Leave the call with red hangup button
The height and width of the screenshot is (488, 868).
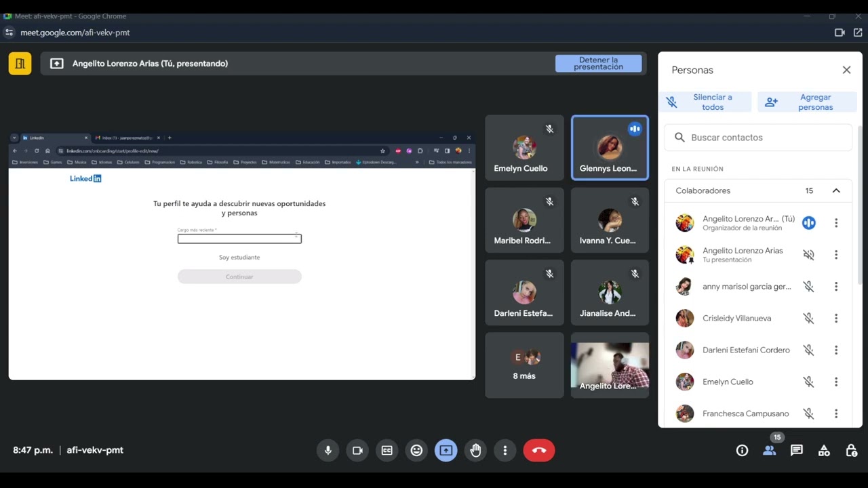coord(539,450)
